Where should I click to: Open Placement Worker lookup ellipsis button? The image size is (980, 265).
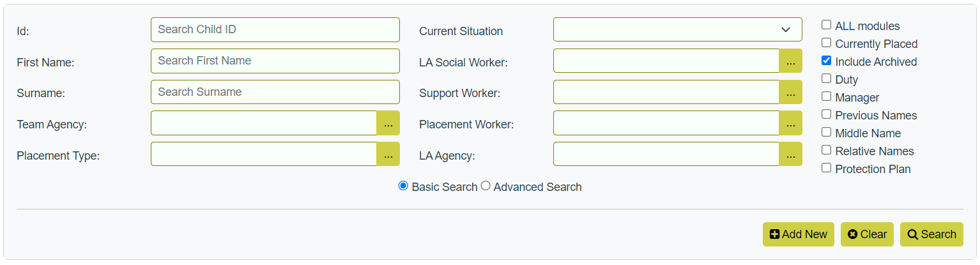(790, 123)
